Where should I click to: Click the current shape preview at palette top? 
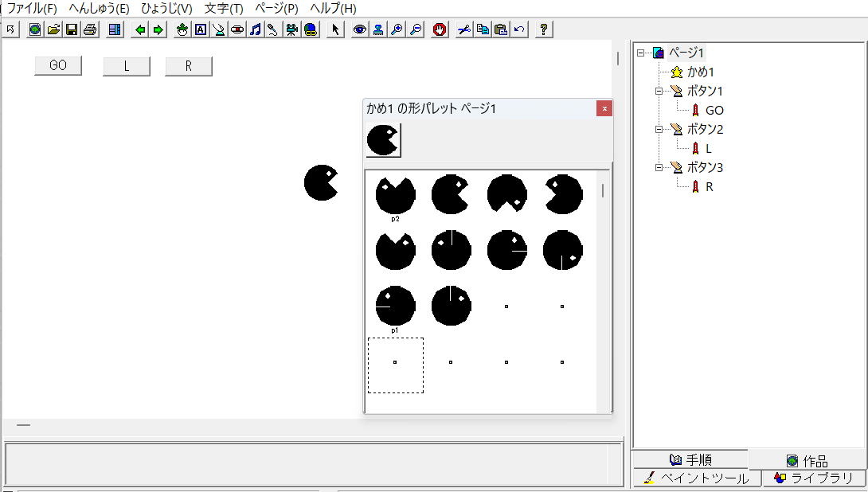tap(383, 140)
